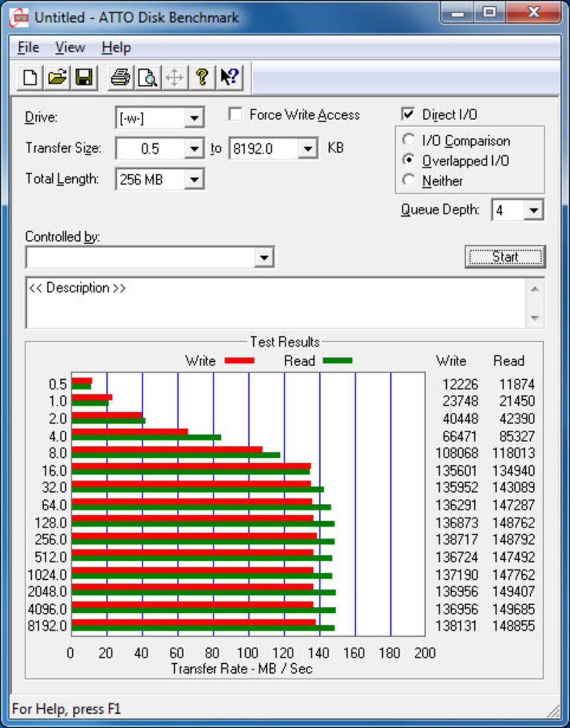Click the 'For Help, press F1' status text

click(67, 709)
